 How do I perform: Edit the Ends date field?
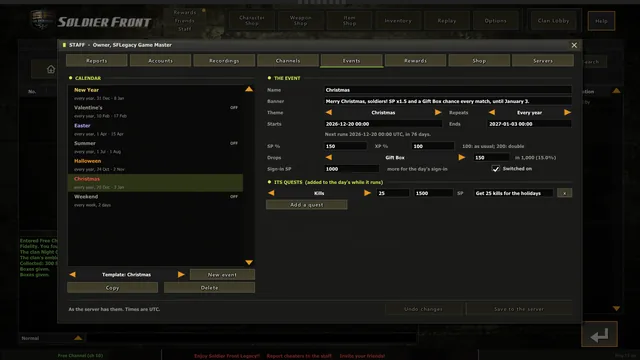(x=529, y=124)
